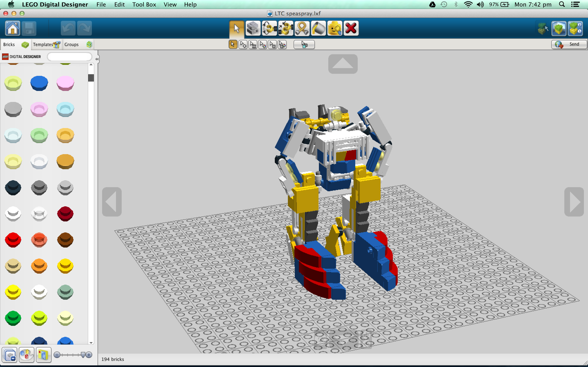
Task: Collapse the bricks palette using the double-arrow chevron
Action: pos(97,59)
